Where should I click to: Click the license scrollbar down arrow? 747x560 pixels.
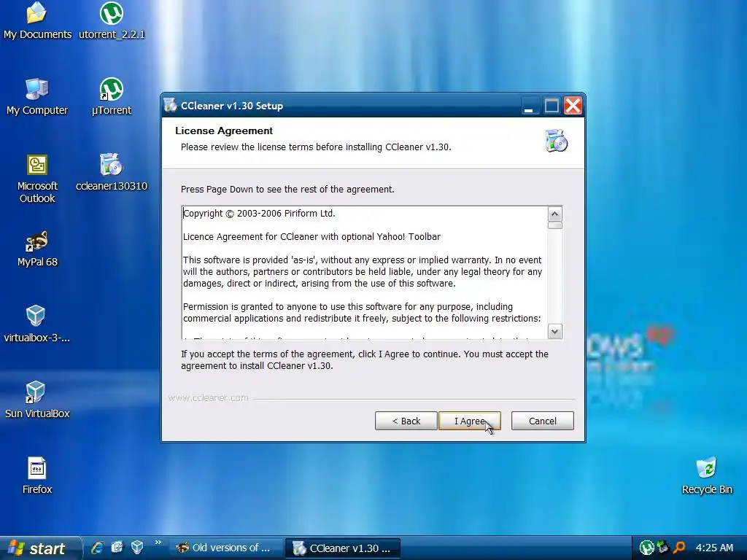coord(554,332)
